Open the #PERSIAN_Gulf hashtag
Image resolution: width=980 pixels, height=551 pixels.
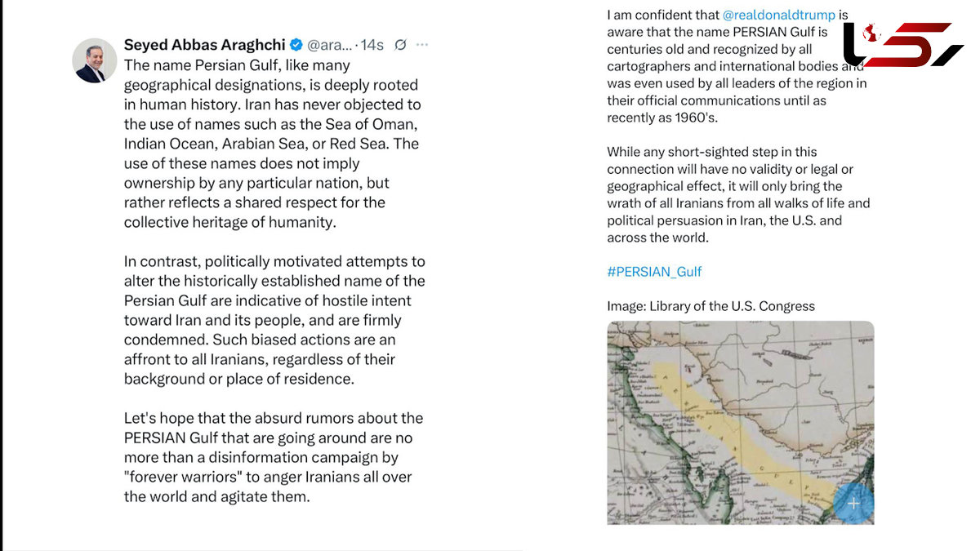[x=654, y=272]
